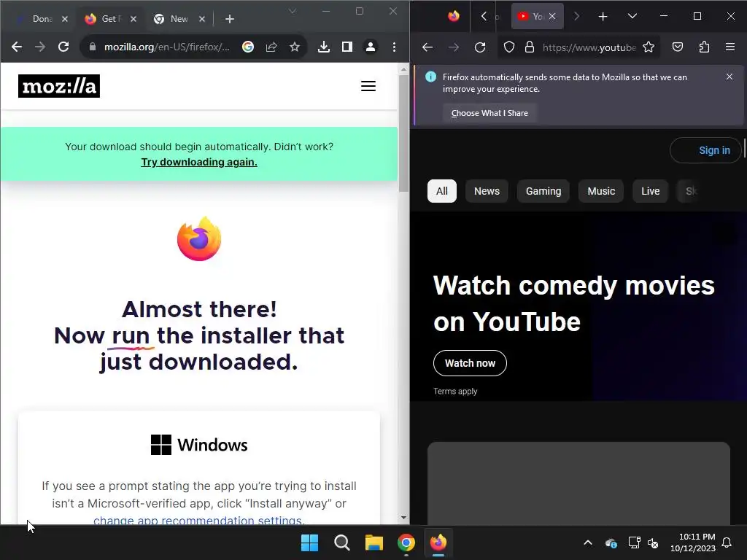Image resolution: width=747 pixels, height=560 pixels.
Task: Click the Firefox address bar URL
Action: pyautogui.click(x=589, y=47)
